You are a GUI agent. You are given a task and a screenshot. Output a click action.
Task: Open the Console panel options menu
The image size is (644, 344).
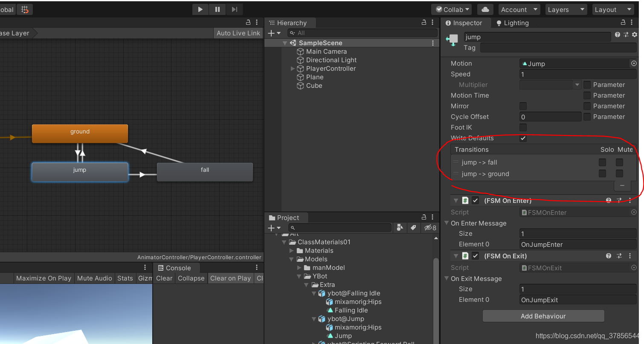click(257, 268)
